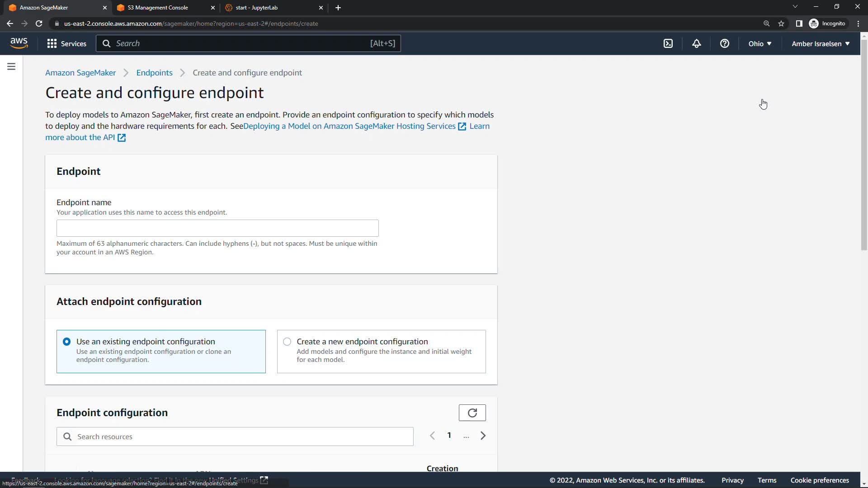Image resolution: width=868 pixels, height=488 pixels.
Task: Switch to S3 Management Console tab
Action: [x=158, y=8]
